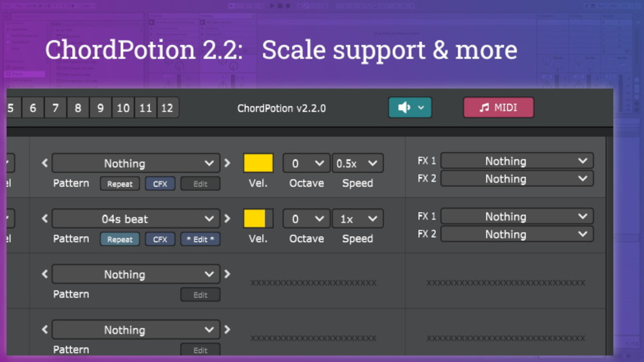Select slot tab 12
644x362 pixels.
167,108
